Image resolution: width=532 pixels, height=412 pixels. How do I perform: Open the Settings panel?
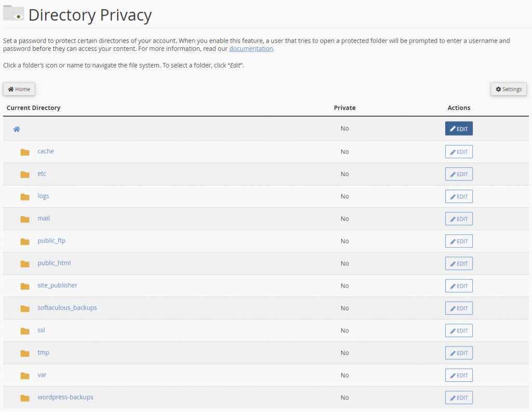(x=508, y=89)
